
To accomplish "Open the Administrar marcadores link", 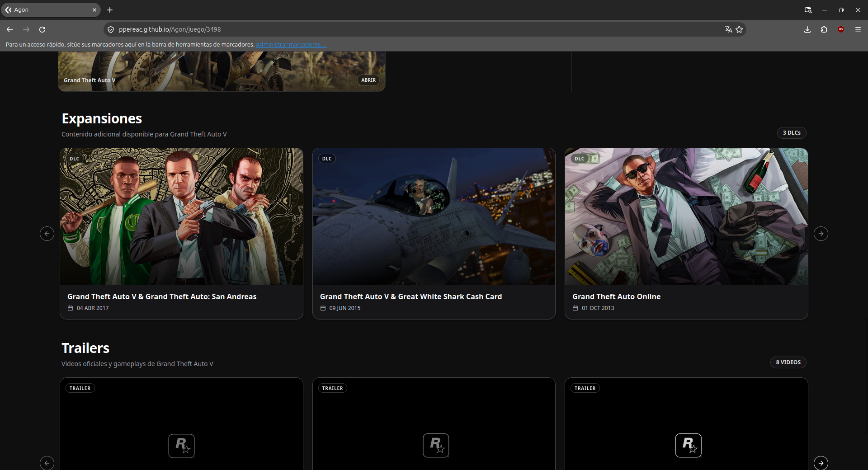I will coord(291,45).
